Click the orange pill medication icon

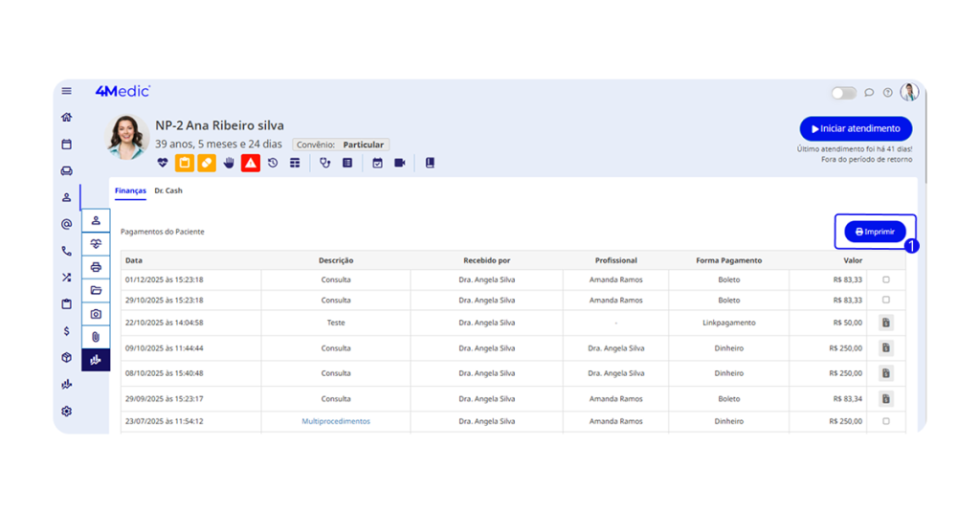[x=207, y=163]
